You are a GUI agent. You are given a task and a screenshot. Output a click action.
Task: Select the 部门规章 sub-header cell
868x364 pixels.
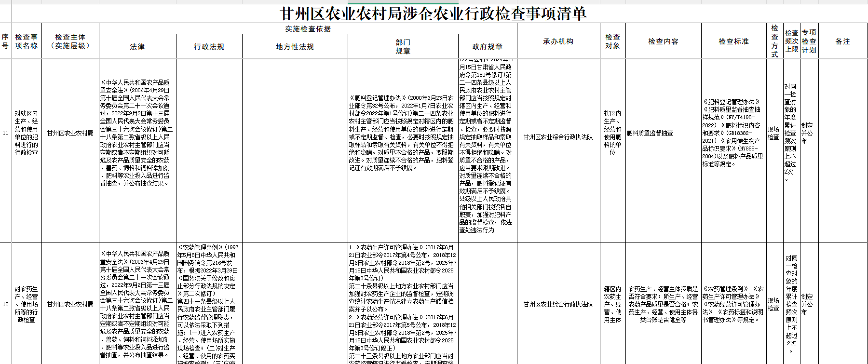pos(403,47)
